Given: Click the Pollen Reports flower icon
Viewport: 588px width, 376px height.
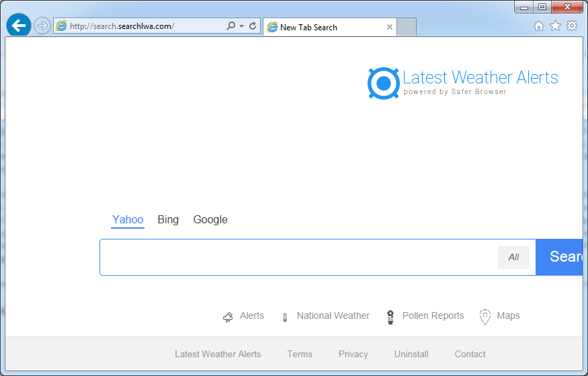Looking at the screenshot, I should point(390,317).
